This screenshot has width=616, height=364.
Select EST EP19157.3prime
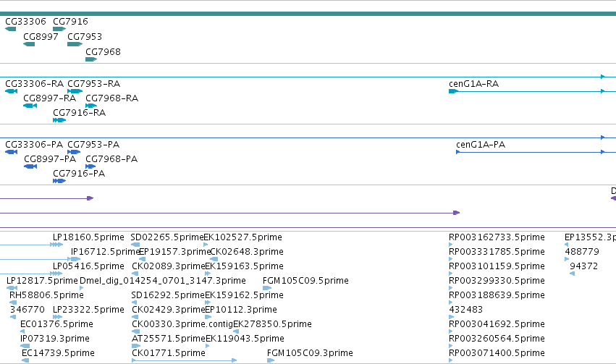tap(175, 252)
